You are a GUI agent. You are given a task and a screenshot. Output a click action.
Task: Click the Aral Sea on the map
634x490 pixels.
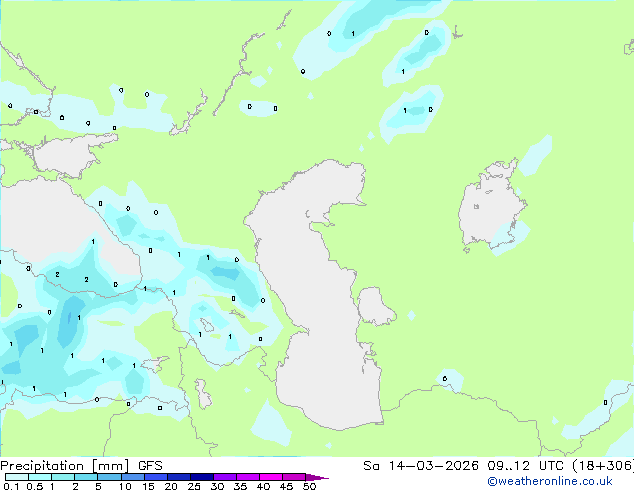click(x=491, y=206)
